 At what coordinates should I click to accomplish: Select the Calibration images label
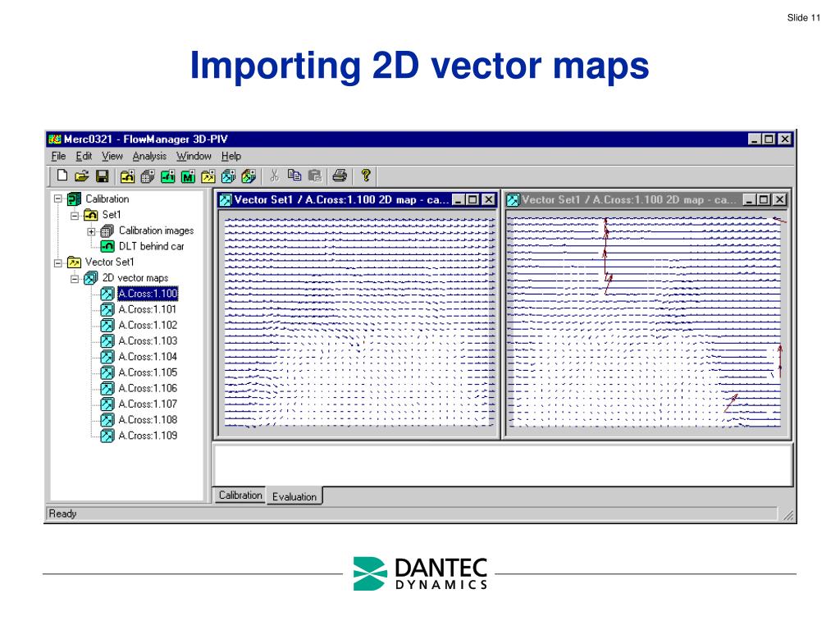pyautogui.click(x=157, y=231)
